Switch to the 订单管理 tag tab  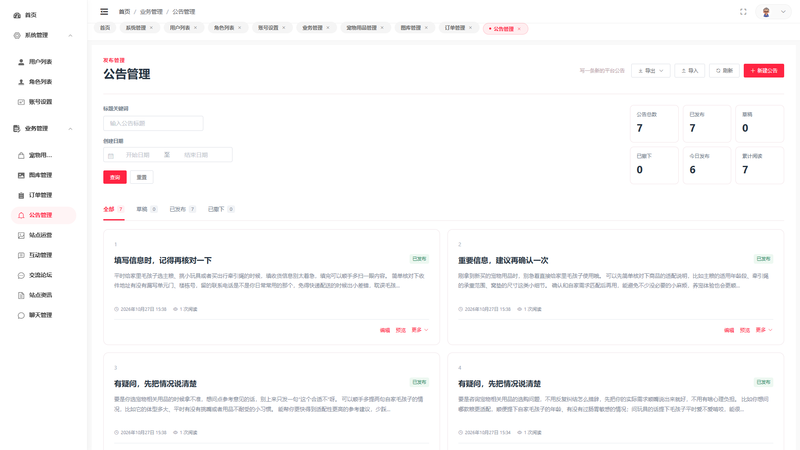pos(455,28)
